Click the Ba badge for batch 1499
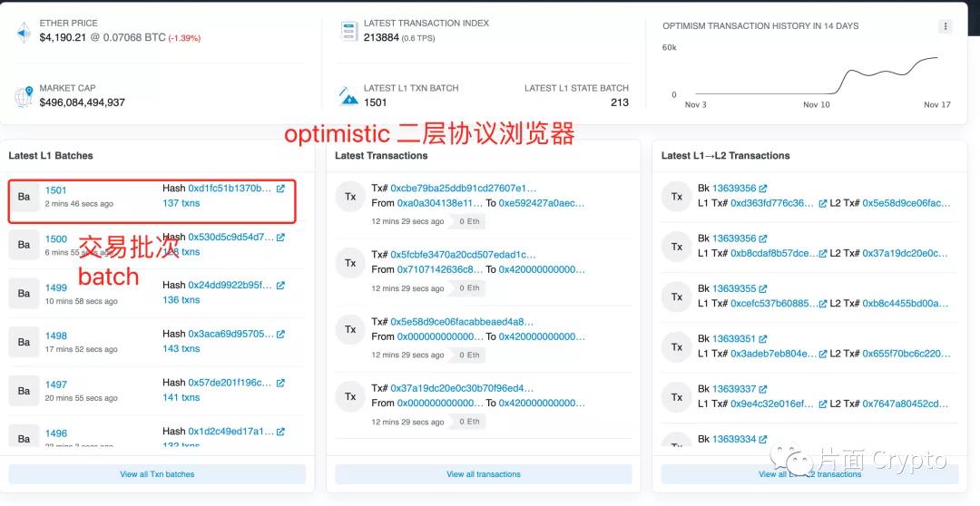The width and height of the screenshot is (980, 506). [24, 294]
